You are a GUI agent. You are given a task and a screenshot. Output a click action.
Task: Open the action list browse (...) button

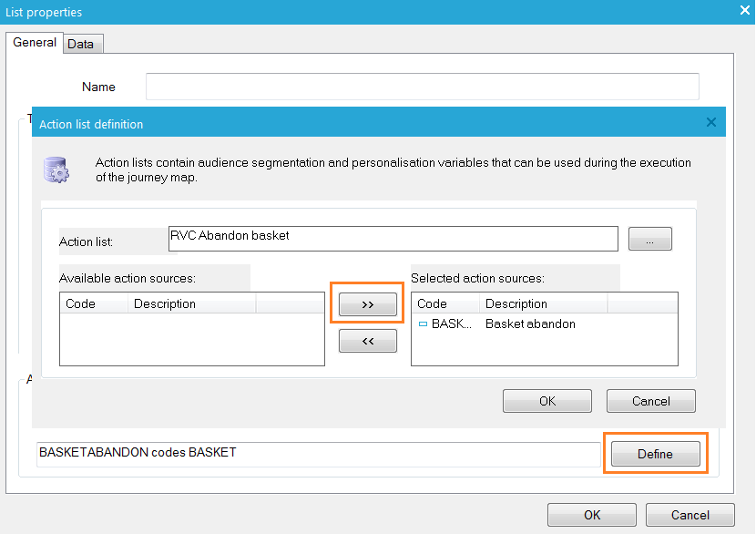click(649, 241)
